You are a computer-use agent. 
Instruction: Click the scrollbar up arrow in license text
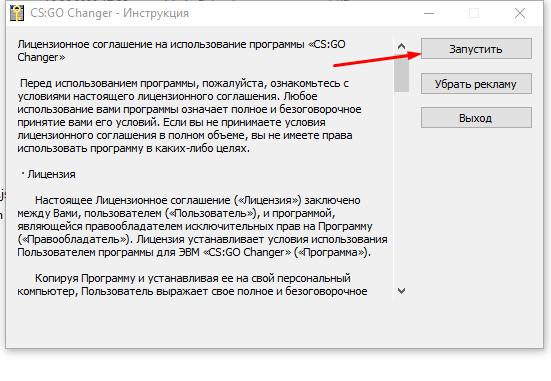tap(401, 46)
